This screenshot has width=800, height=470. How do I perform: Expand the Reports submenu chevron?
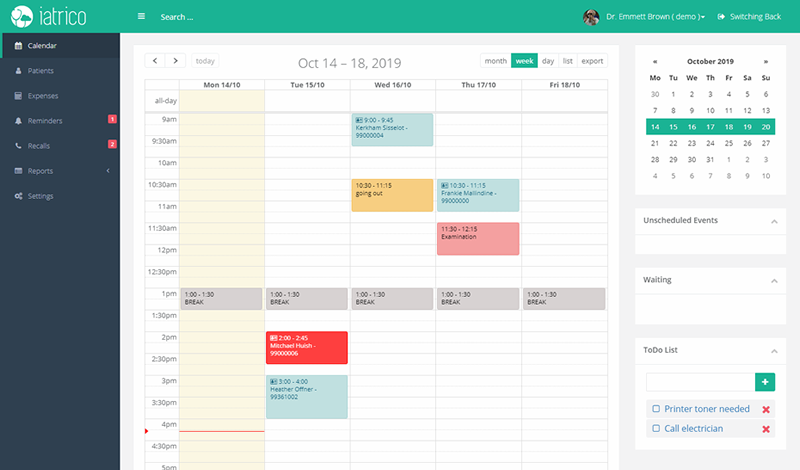coord(108,170)
